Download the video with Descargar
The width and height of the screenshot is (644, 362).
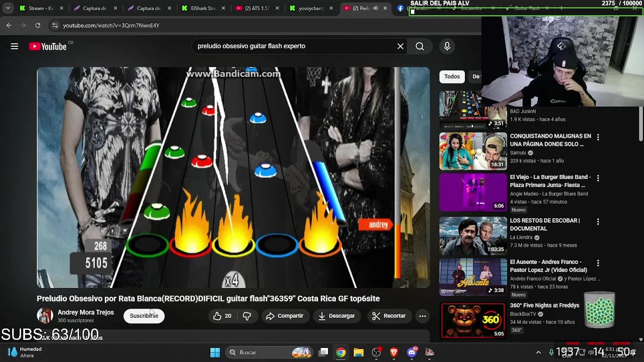pyautogui.click(x=337, y=316)
